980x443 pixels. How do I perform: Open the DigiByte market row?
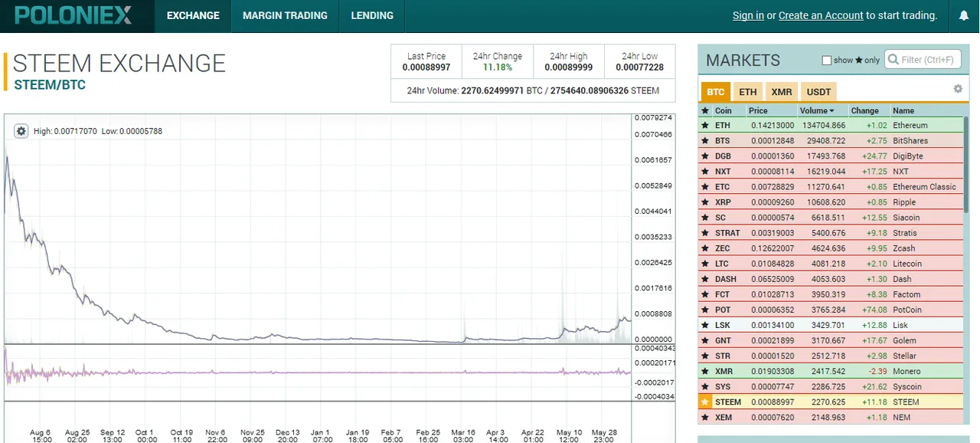tap(831, 156)
